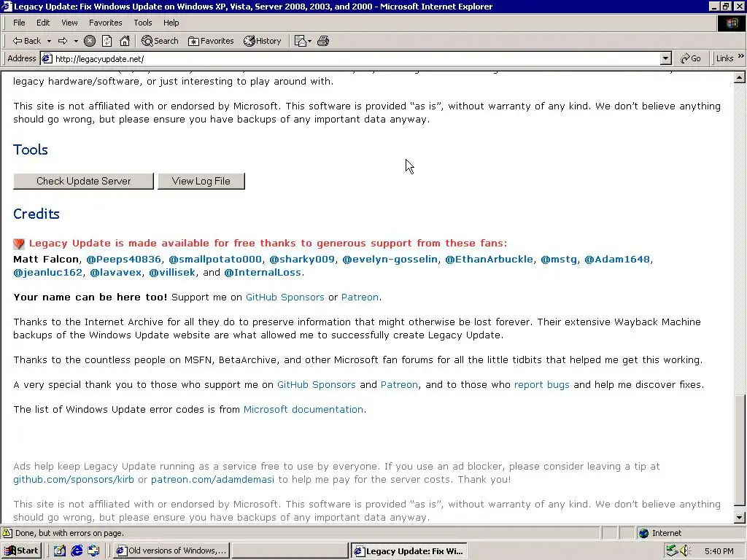Click the Mail toolbar icon
The height and width of the screenshot is (560, 747).
click(x=300, y=41)
